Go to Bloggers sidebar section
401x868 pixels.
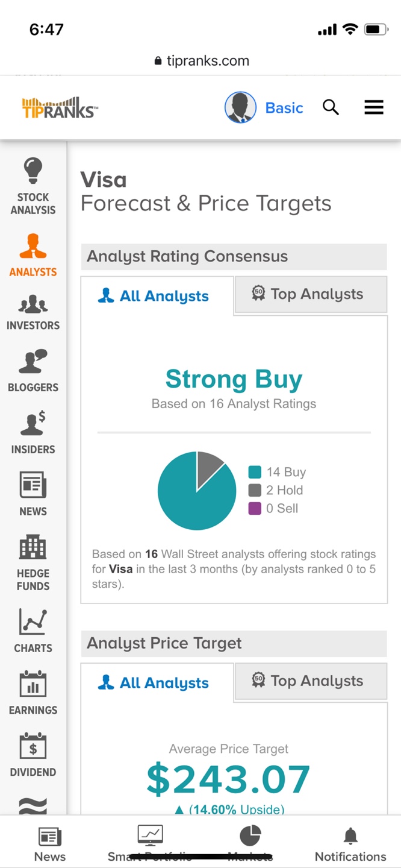(33, 361)
